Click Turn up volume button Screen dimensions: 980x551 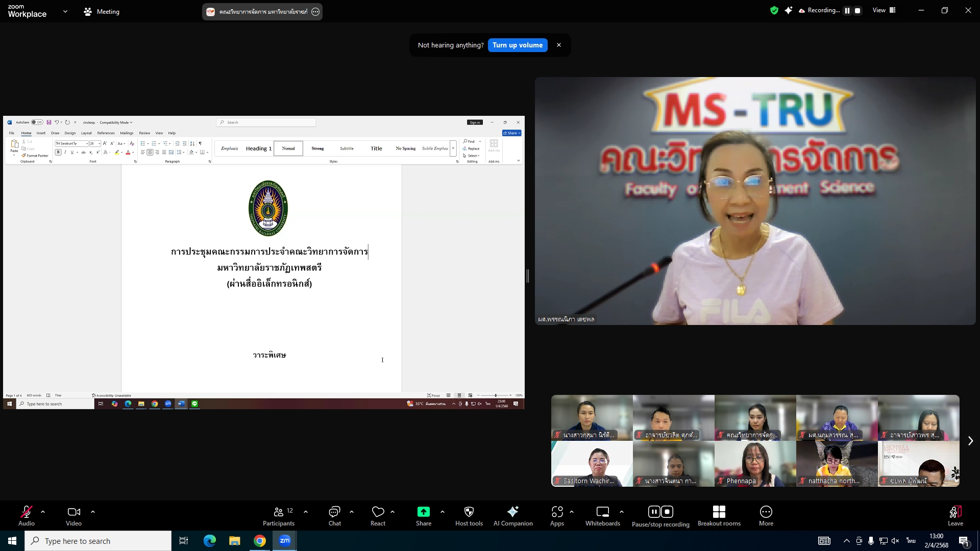pyautogui.click(x=517, y=45)
